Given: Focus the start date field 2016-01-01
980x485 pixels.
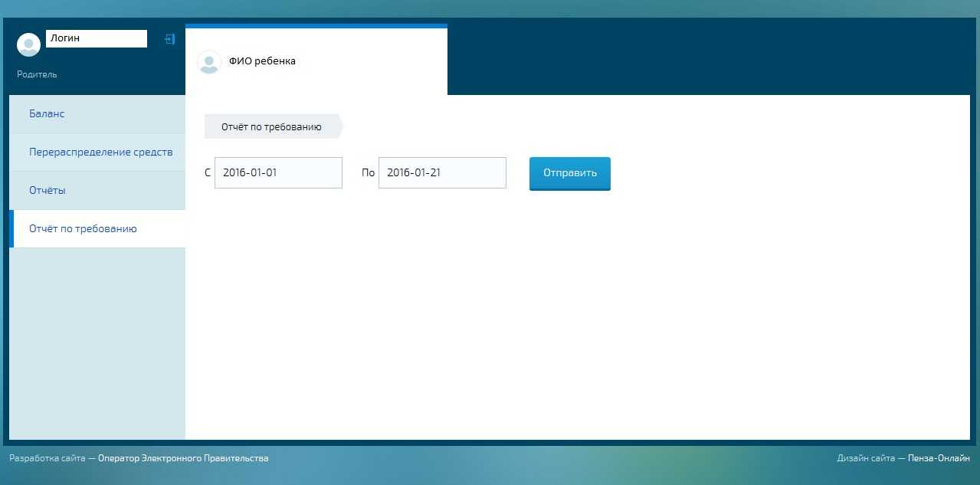Looking at the screenshot, I should pos(278,172).
